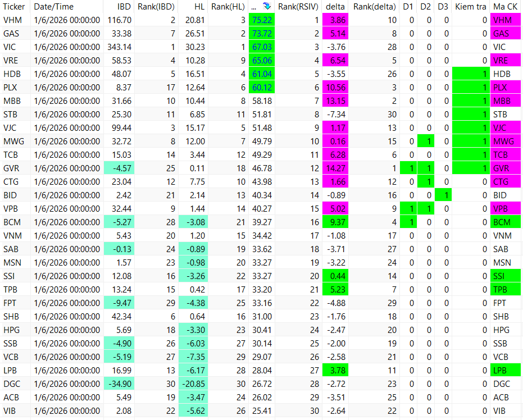The height and width of the screenshot is (420, 523).
Task: Select the GVR ticker cell
Action: [15, 168]
